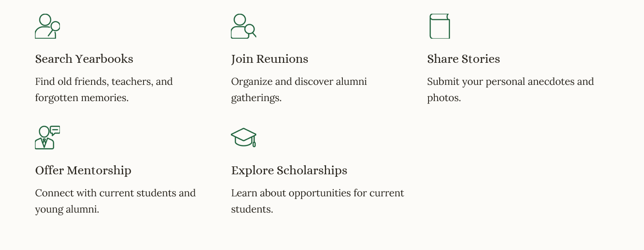Open the Share Stories heading
The width and height of the screenshot is (644, 250).
(463, 59)
